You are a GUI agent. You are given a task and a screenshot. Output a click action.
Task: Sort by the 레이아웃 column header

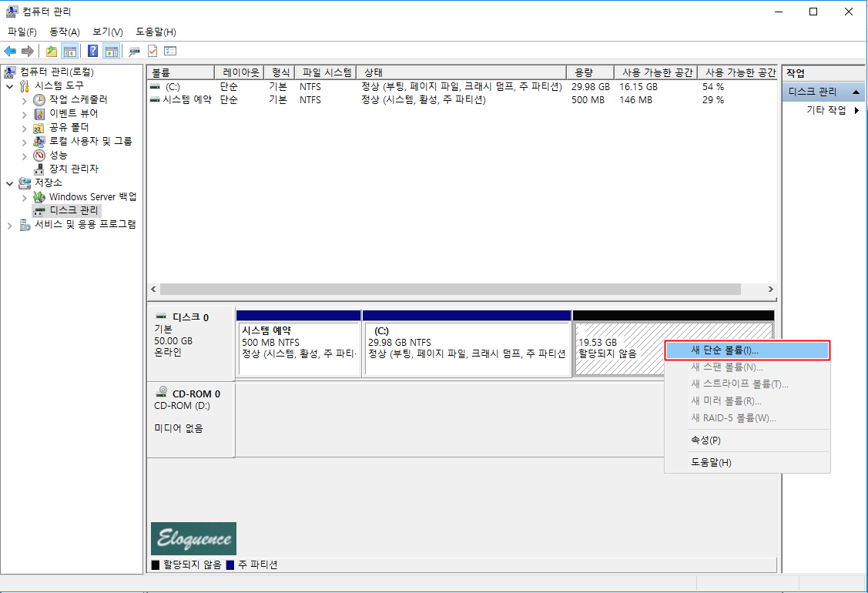(x=239, y=72)
